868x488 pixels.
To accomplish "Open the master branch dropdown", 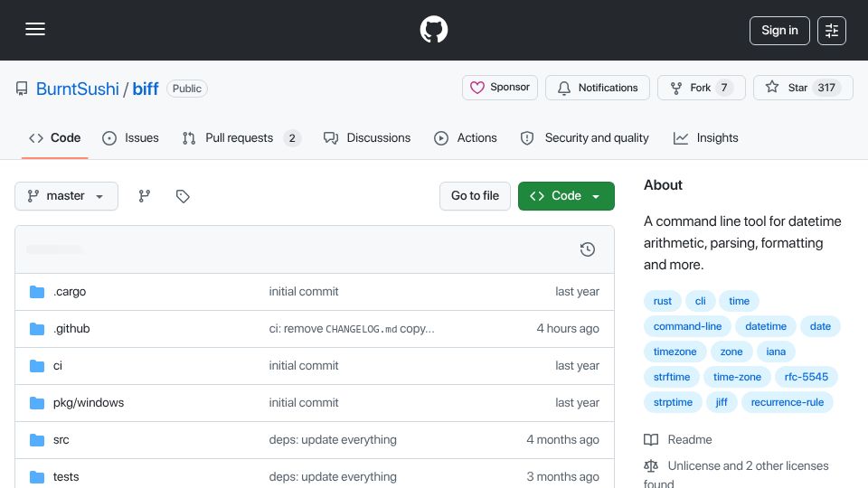I will tap(66, 196).
